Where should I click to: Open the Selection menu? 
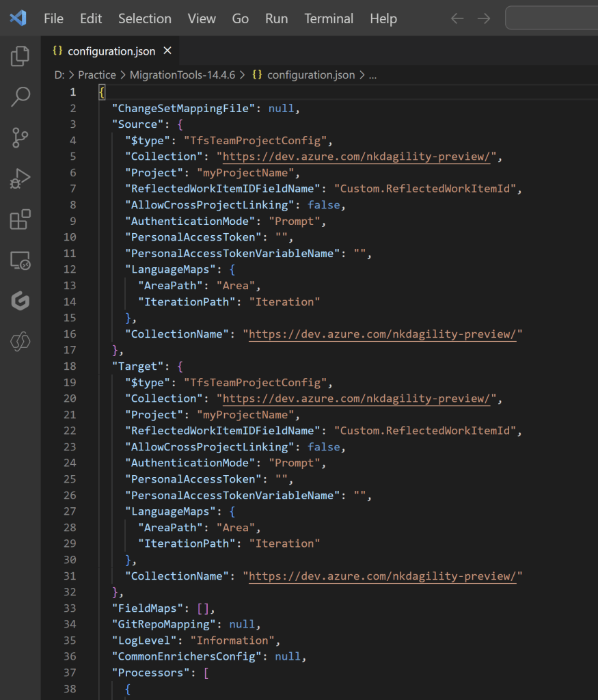coord(144,18)
